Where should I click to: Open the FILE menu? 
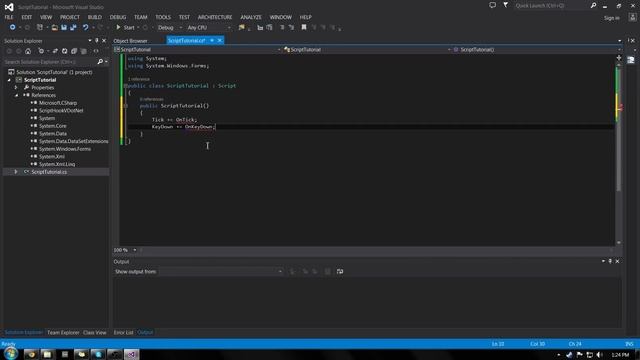[9, 17]
